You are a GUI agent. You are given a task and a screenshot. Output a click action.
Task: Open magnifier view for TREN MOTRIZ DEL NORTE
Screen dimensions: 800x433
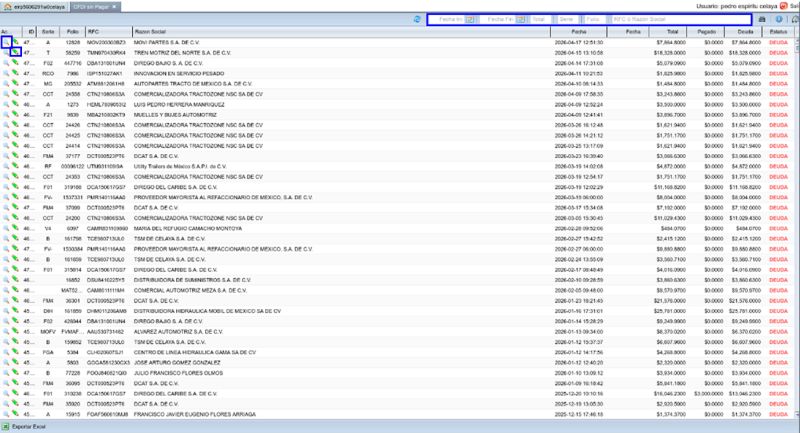coord(6,53)
